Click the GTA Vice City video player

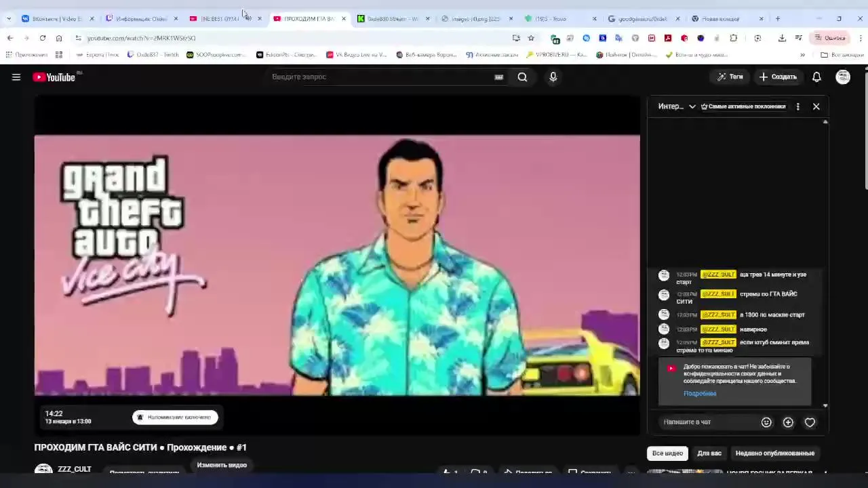(337, 265)
